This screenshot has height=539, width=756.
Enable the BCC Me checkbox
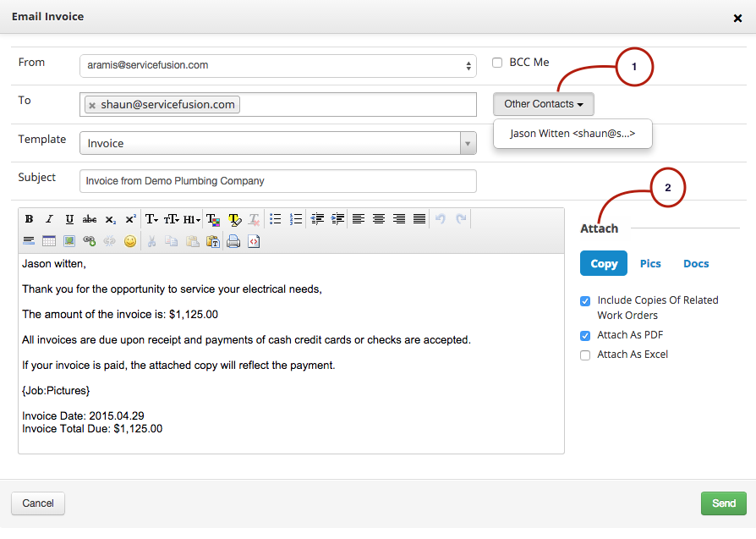[x=496, y=62]
